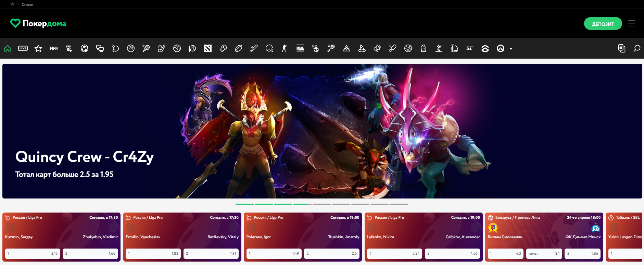The height and width of the screenshot is (265, 644).
Task: Click the Покердома logo
Action: pyautogui.click(x=38, y=23)
